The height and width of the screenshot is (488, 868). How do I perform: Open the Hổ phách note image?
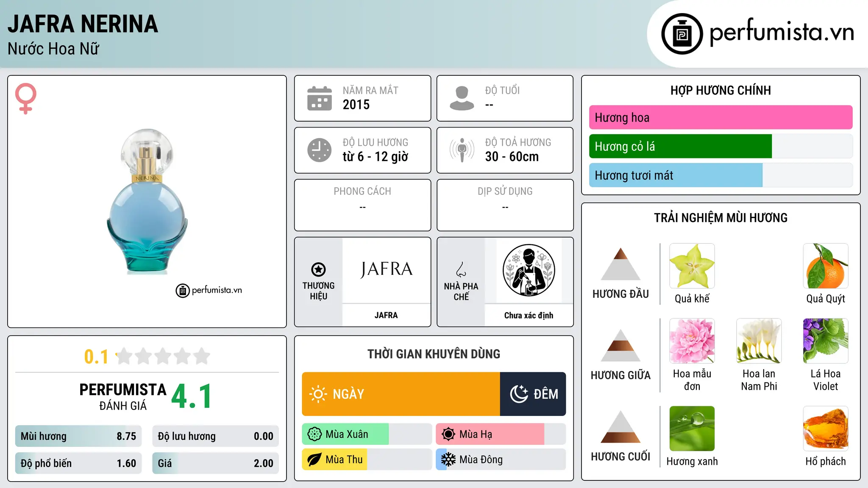826,429
